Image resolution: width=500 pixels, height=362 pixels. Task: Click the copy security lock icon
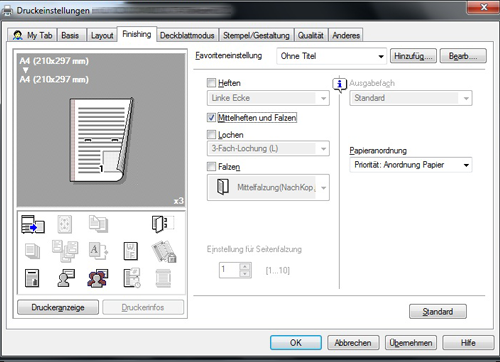pos(164,252)
